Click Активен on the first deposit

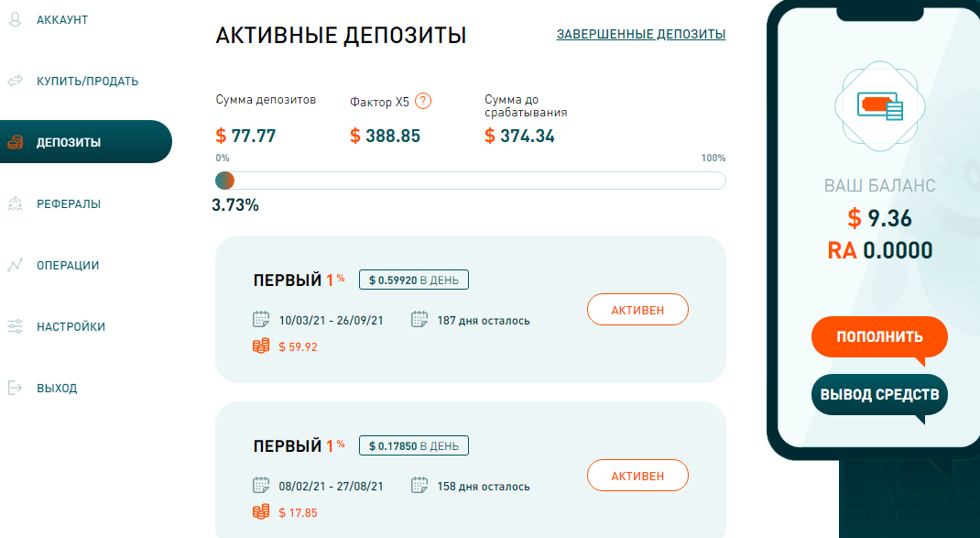(x=637, y=309)
